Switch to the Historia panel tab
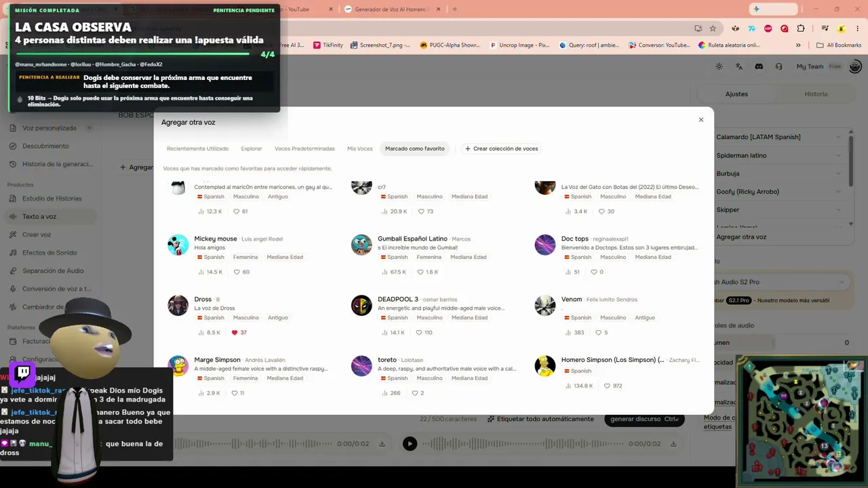Image resolution: width=868 pixels, height=488 pixels. click(x=816, y=94)
